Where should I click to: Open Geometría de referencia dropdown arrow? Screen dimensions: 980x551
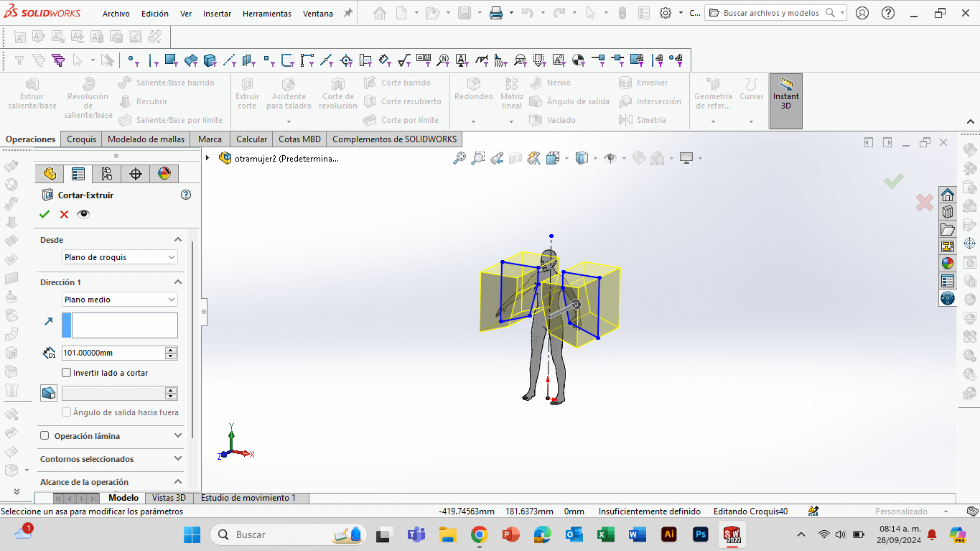[713, 121]
